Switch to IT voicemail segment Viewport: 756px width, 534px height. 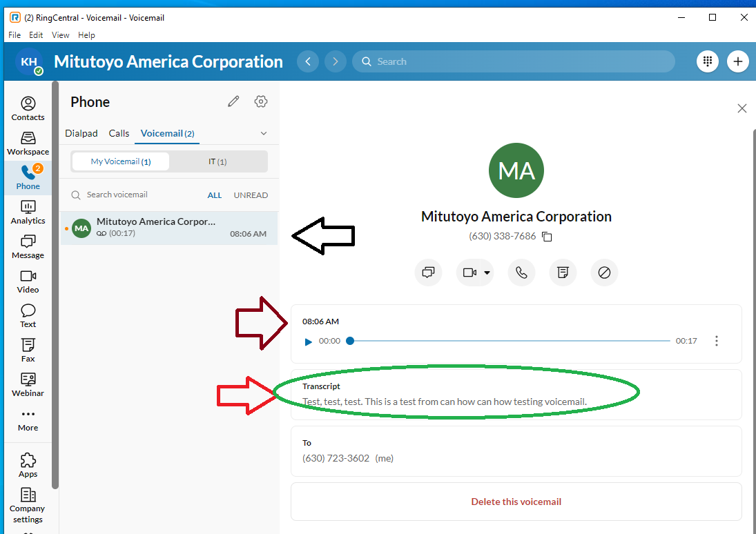pos(217,161)
